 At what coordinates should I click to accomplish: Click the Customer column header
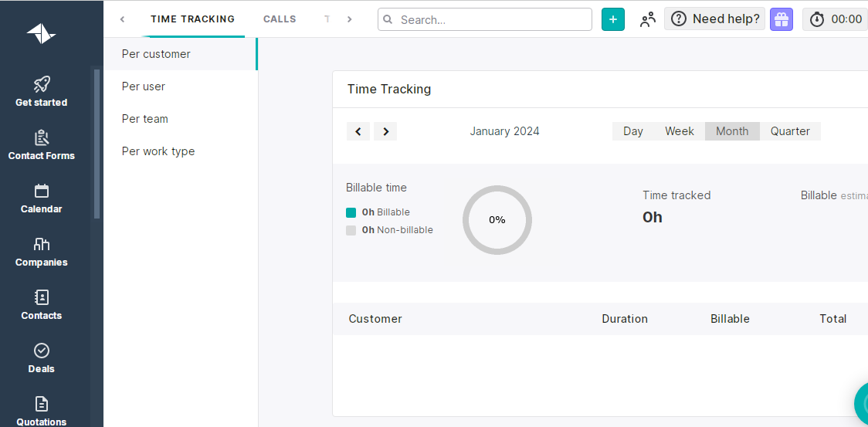375,318
